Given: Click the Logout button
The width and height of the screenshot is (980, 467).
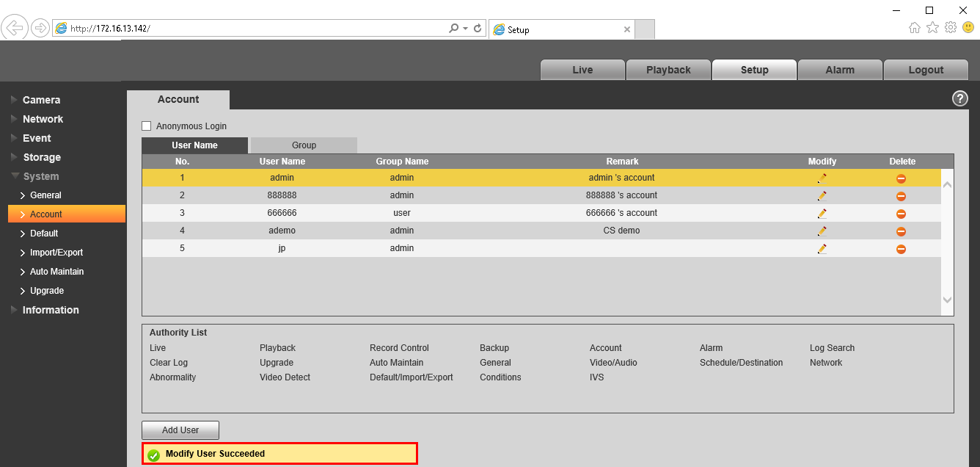Looking at the screenshot, I should pyautogui.click(x=926, y=70).
